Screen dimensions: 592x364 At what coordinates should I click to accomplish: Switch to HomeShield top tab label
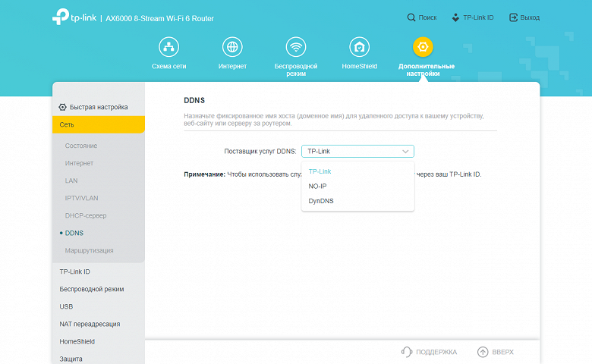pos(360,66)
